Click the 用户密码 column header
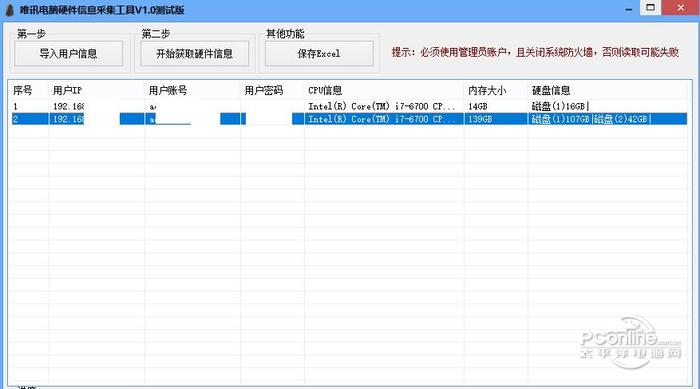This screenshot has height=389, width=700. [x=263, y=91]
